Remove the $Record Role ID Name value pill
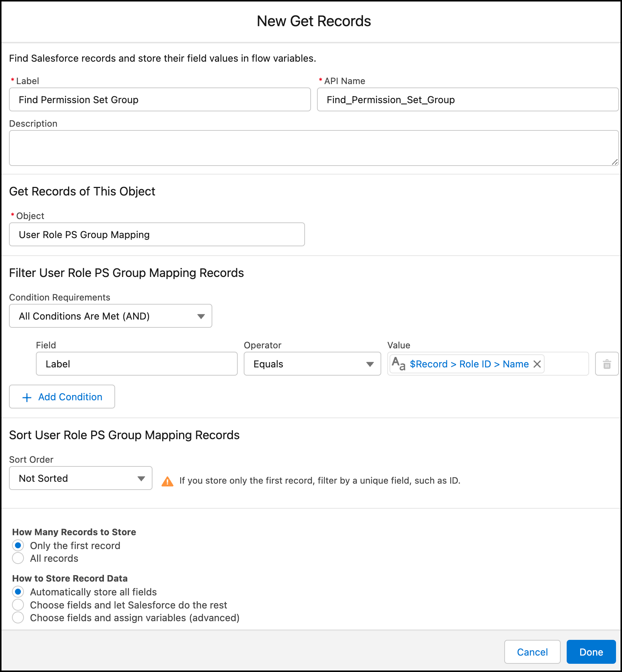 (537, 364)
